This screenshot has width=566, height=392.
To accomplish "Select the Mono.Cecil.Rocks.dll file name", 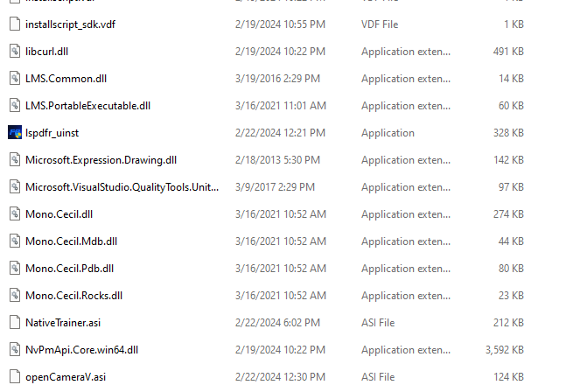I will click(x=73, y=295).
